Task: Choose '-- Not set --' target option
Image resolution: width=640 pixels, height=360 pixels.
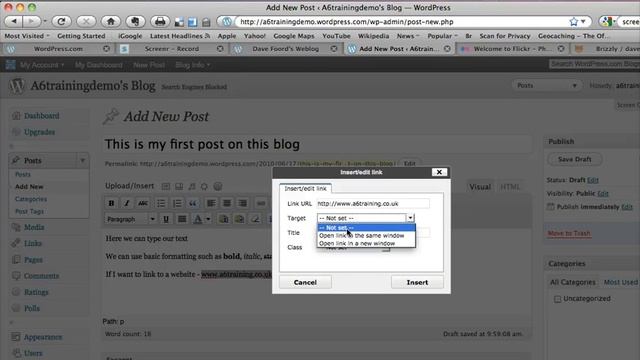Action: click(x=366, y=228)
